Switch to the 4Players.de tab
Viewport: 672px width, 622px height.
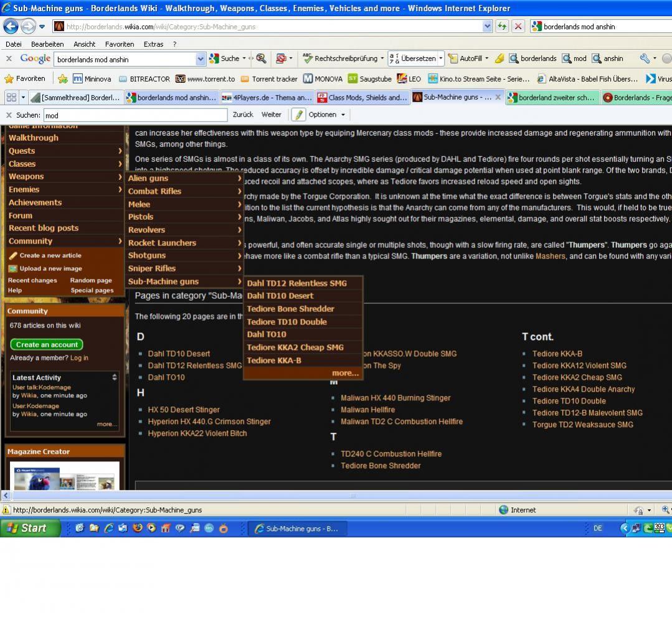pos(267,98)
